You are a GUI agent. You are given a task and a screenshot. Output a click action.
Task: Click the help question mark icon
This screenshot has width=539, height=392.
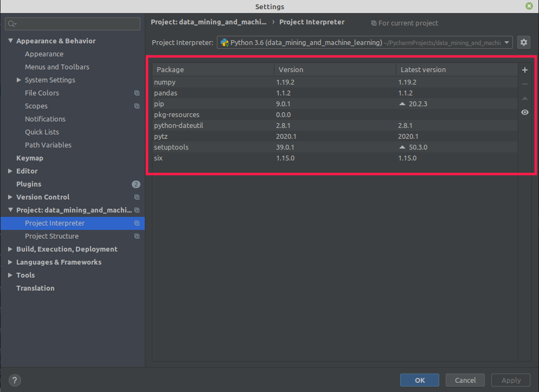click(14, 380)
